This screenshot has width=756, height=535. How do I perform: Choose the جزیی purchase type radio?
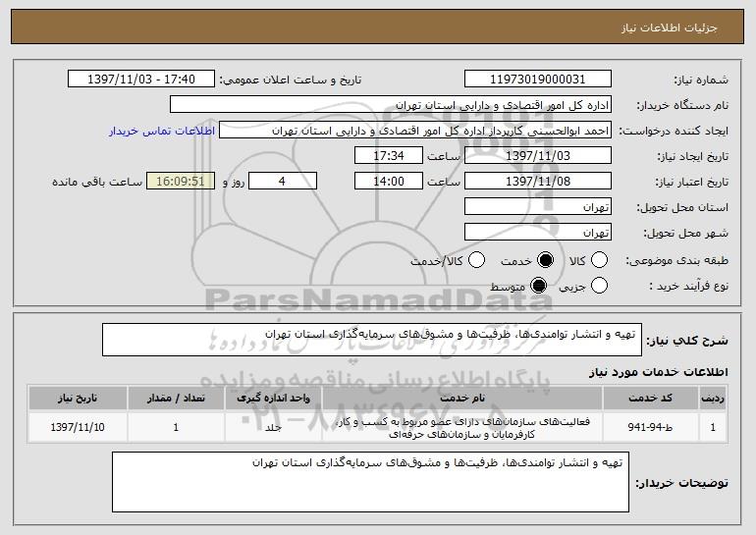(x=599, y=286)
